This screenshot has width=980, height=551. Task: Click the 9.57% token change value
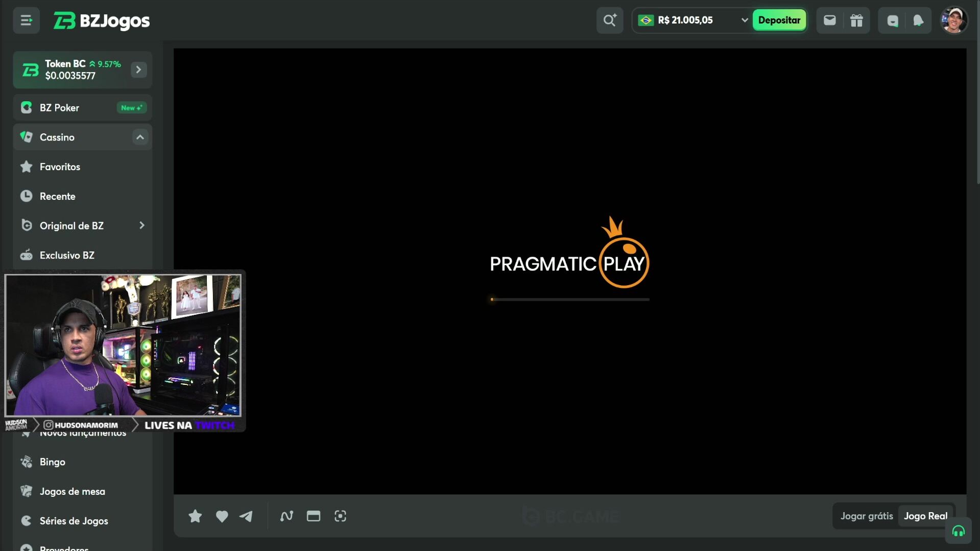point(109,64)
